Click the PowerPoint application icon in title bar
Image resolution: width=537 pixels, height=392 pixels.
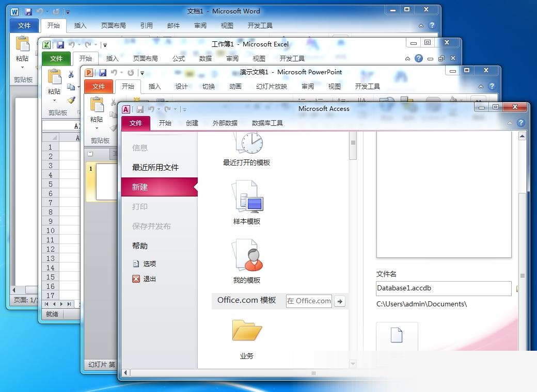coord(89,73)
